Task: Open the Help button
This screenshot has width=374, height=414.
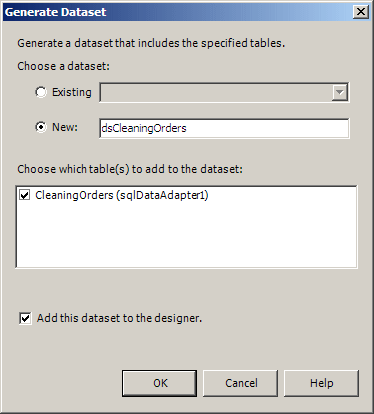Action: (x=321, y=383)
